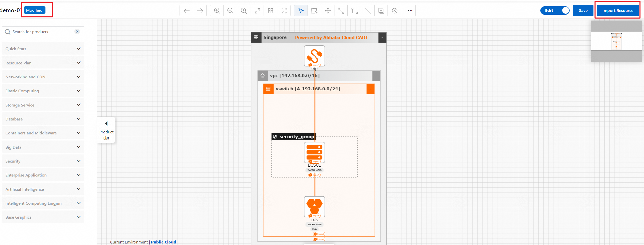Redo with the right arrow toolbar icon

[200, 11]
